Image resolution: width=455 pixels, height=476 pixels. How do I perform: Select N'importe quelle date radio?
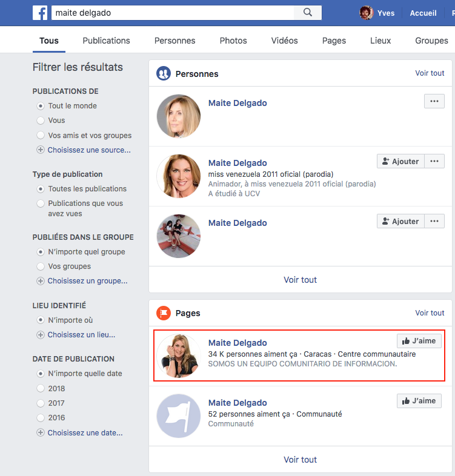(41, 374)
